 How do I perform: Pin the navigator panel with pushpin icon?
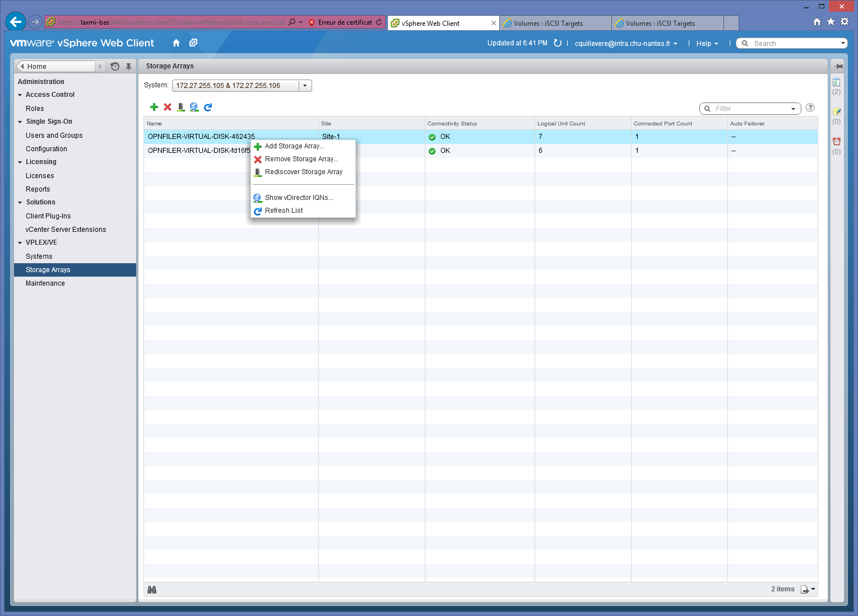coord(128,67)
